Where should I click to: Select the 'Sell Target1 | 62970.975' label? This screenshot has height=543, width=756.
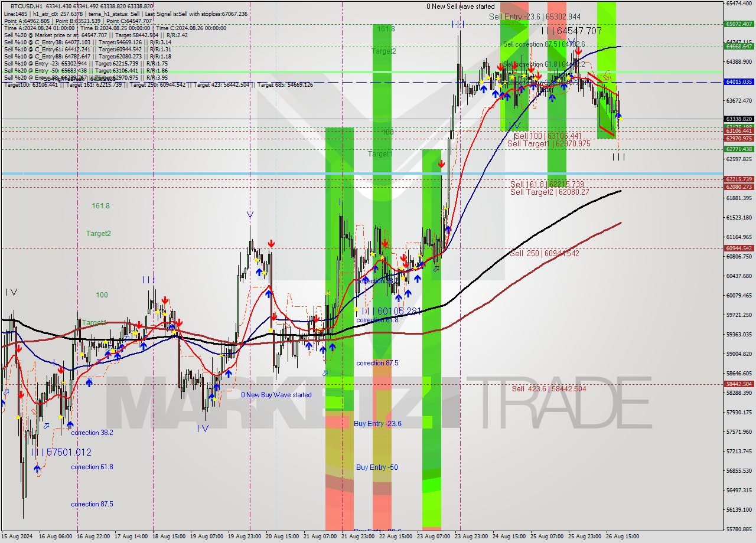coord(549,143)
